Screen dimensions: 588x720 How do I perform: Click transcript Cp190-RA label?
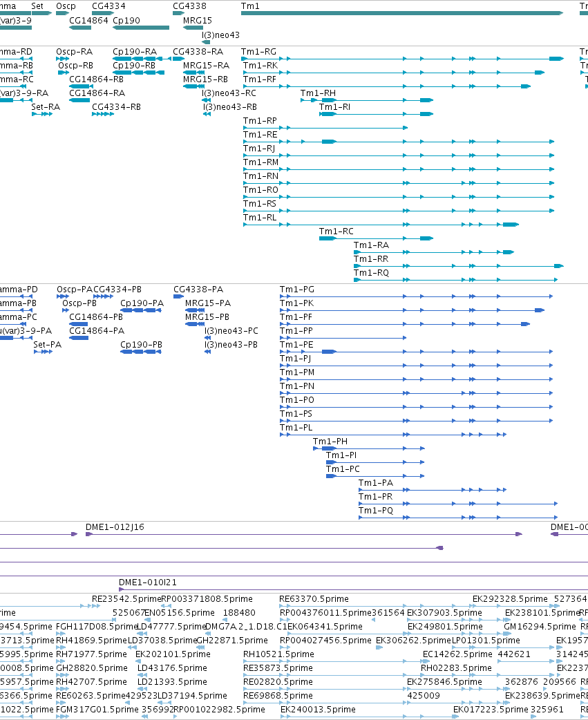tap(135, 52)
